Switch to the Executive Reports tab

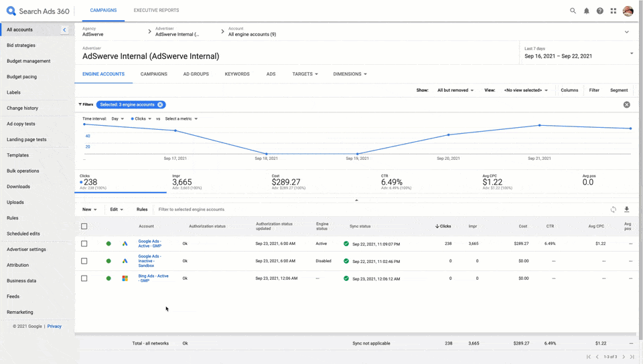[x=156, y=10]
